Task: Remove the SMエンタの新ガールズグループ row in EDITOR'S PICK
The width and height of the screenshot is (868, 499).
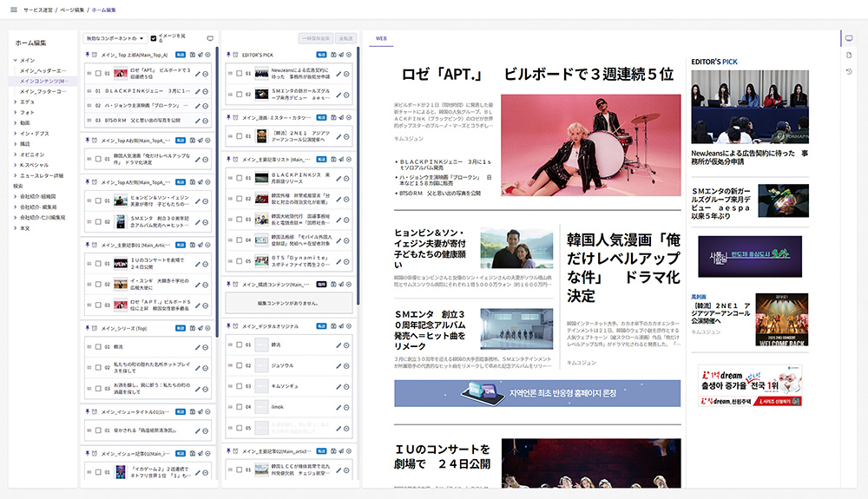Action: point(346,95)
